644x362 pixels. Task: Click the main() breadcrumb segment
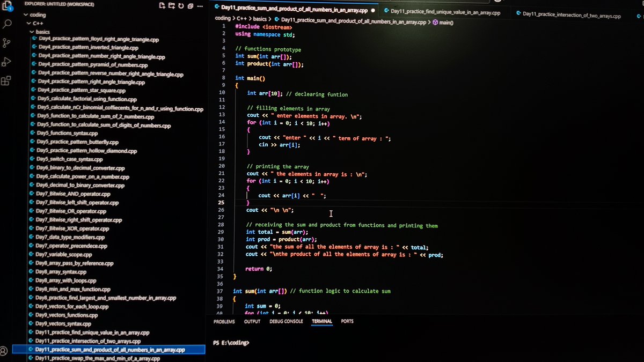[x=447, y=23]
